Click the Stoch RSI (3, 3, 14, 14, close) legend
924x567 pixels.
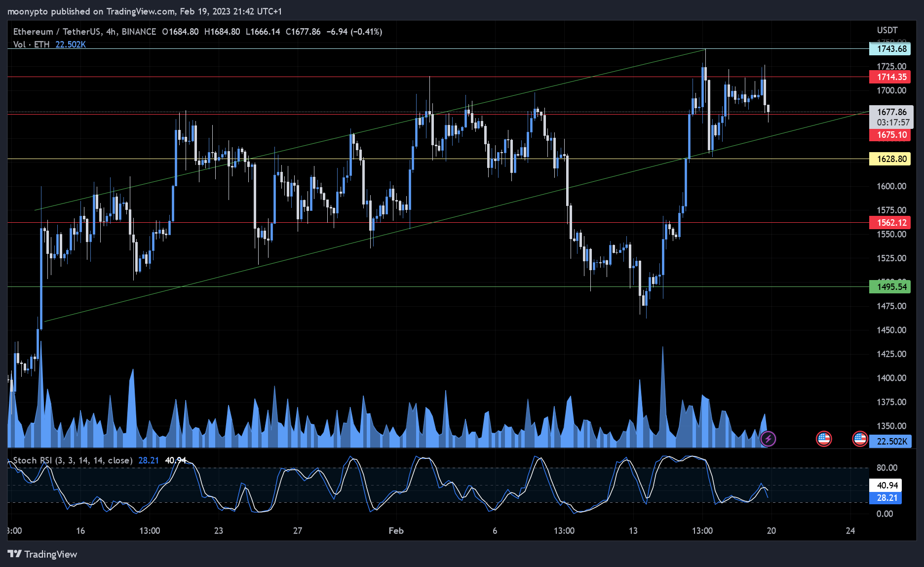tap(73, 460)
